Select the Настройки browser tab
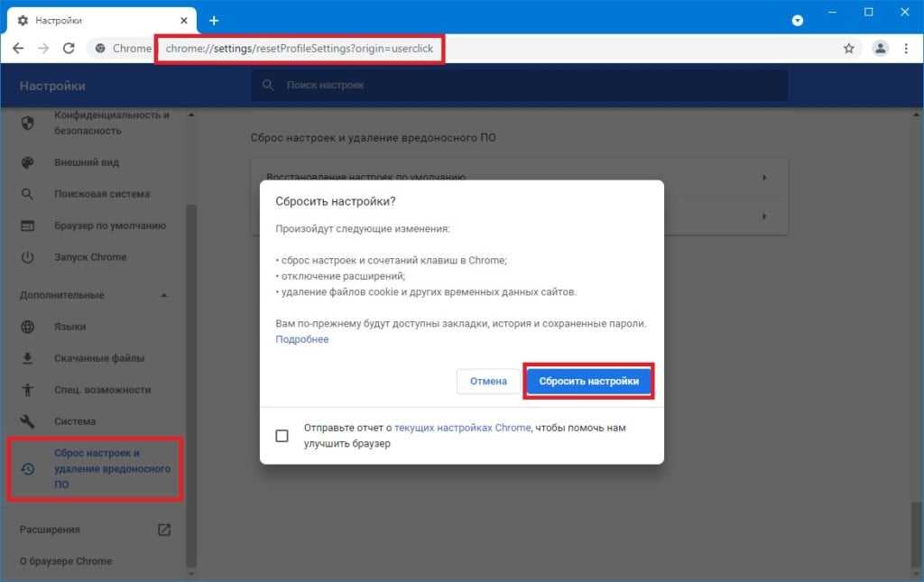Viewport: 924px width, 582px height. (101, 21)
